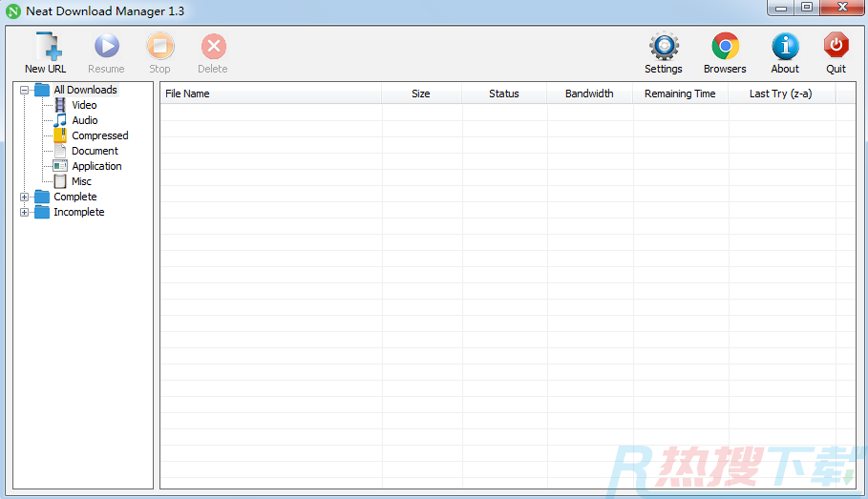Select the All Downloads label
The height and width of the screenshot is (499, 868).
pos(85,90)
